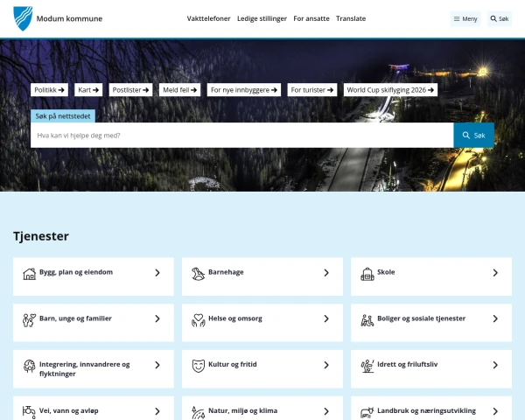Screen dimensions: 525x420
Task: Expand the Kultur og fritid chevron
Action: (326, 365)
